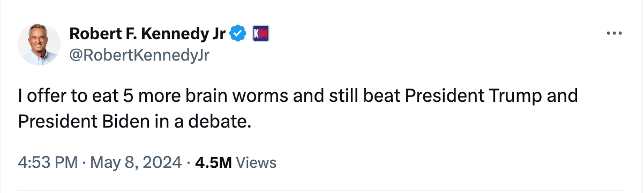Open the tweet by clicking its text
644x193 pixels.
coord(298,109)
